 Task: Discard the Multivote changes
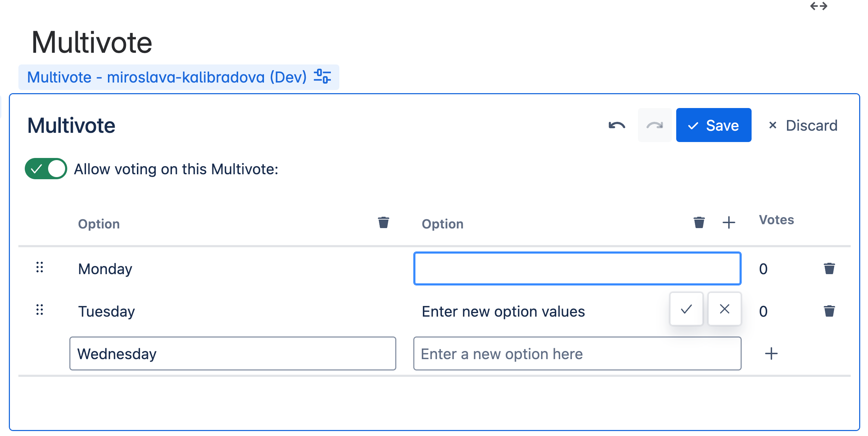[803, 125]
